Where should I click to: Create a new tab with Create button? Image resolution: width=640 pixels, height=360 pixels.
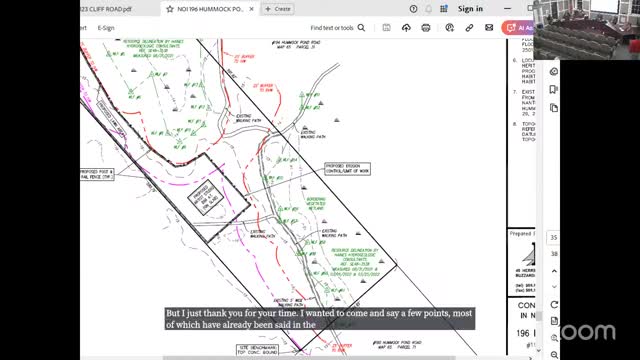pos(278,9)
